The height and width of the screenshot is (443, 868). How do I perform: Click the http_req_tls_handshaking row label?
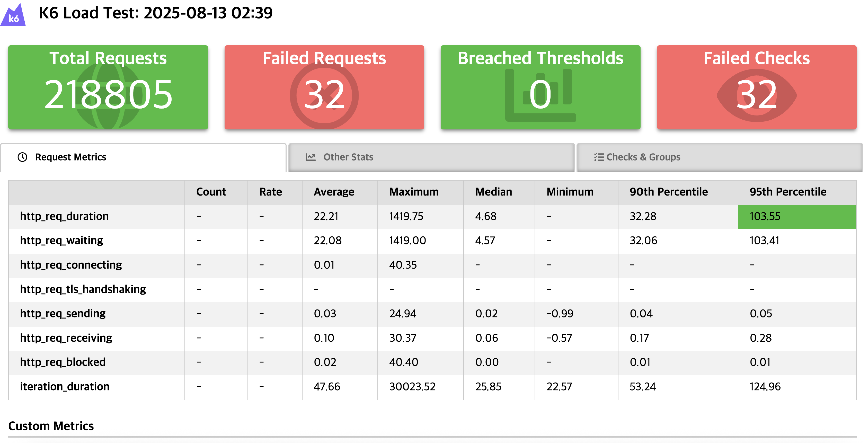pyautogui.click(x=83, y=289)
